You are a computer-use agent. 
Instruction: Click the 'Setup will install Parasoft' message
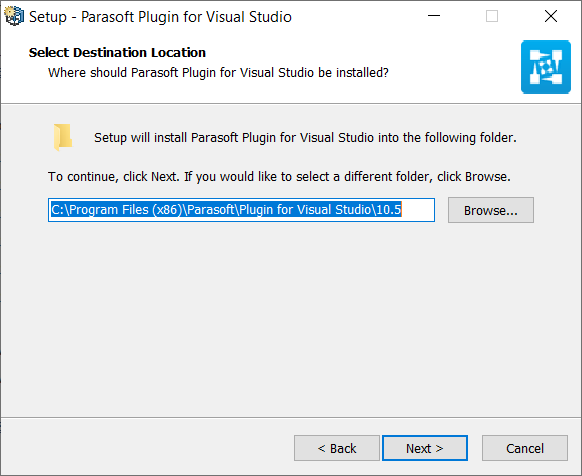tap(305, 138)
